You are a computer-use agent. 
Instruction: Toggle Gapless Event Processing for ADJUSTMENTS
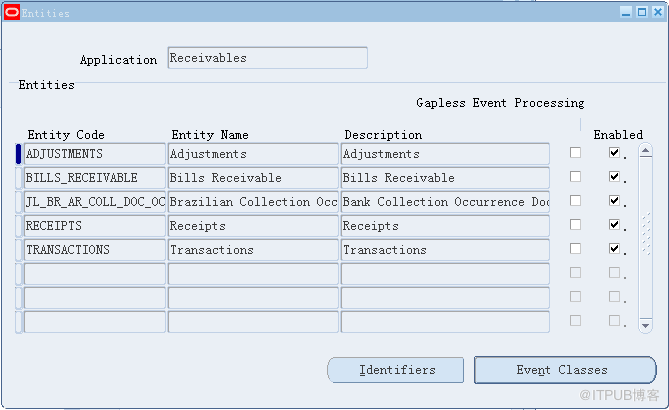(x=575, y=152)
